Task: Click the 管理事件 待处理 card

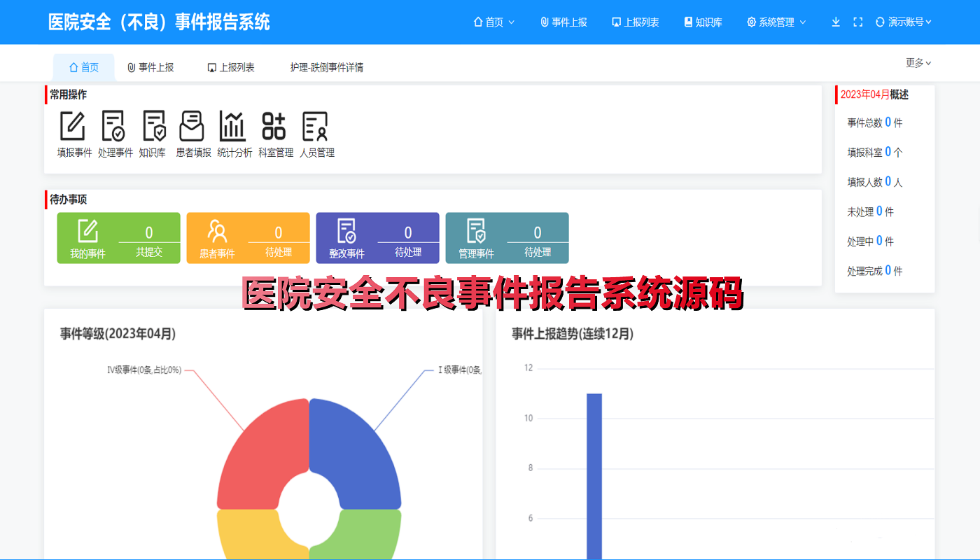Action: (x=507, y=238)
